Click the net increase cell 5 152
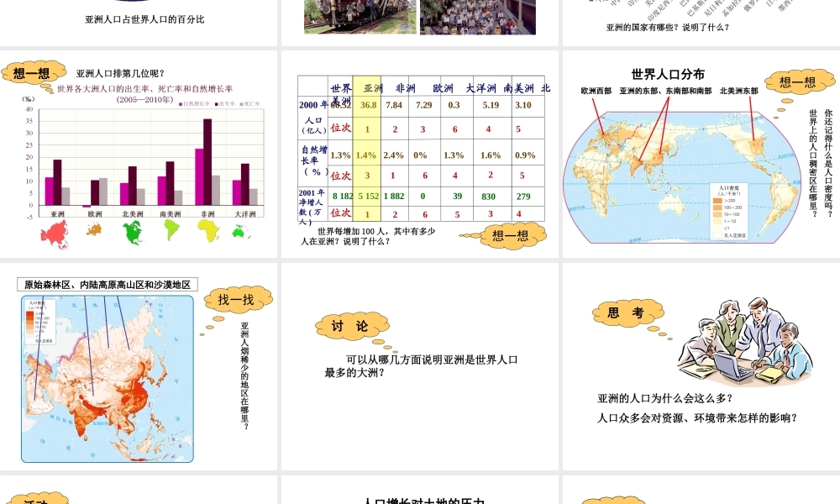Viewport: 840px width, 504px height. 368,196
